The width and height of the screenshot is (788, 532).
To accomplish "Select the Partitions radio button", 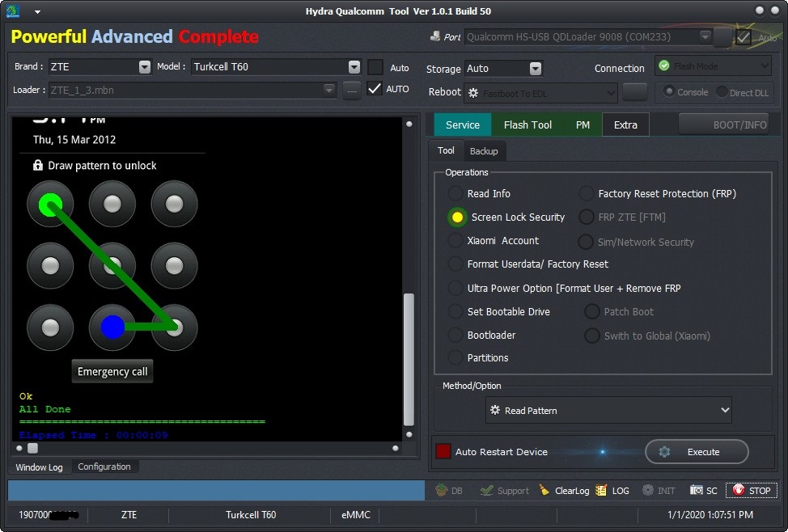I will click(455, 357).
